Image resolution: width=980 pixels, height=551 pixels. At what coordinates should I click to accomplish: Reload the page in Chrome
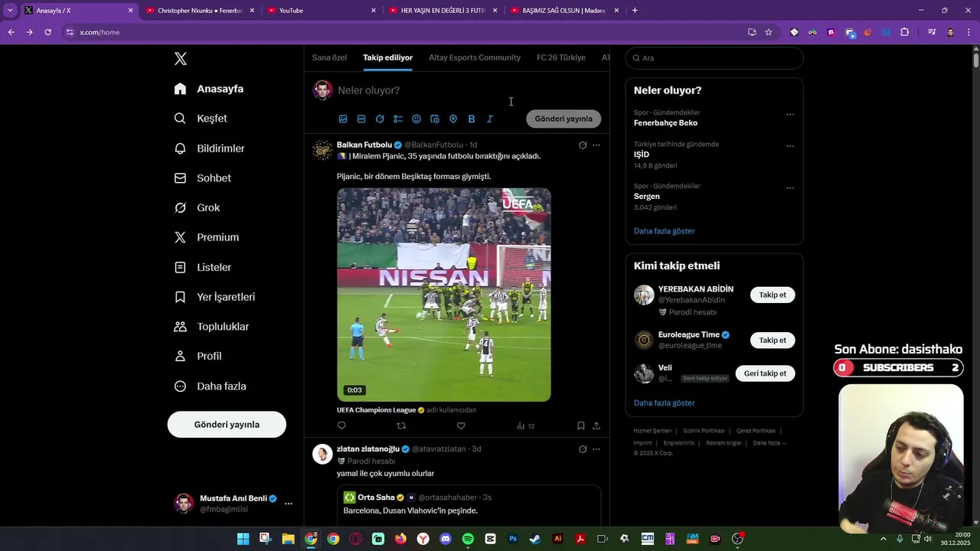coord(47,32)
